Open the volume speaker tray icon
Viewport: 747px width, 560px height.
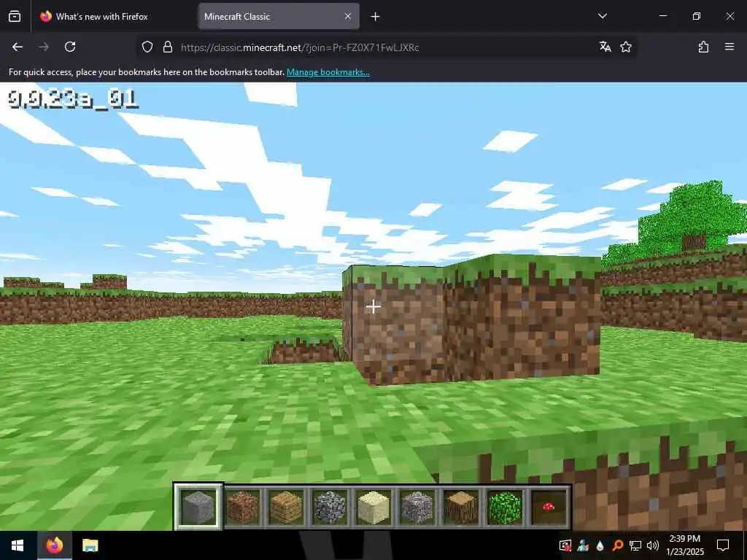tap(653, 545)
